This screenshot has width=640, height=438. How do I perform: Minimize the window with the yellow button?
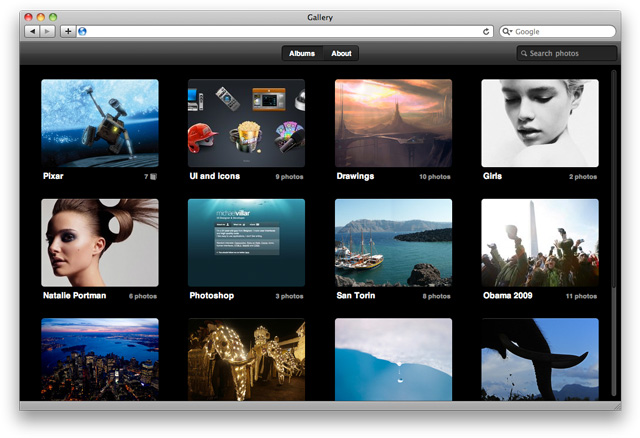pyautogui.click(x=40, y=17)
